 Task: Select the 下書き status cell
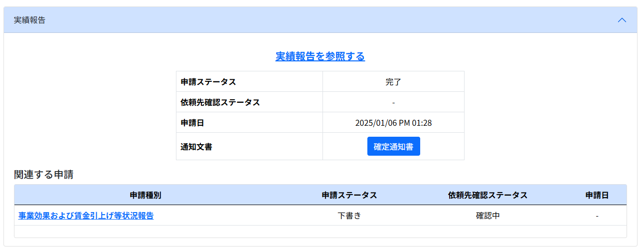pos(349,216)
